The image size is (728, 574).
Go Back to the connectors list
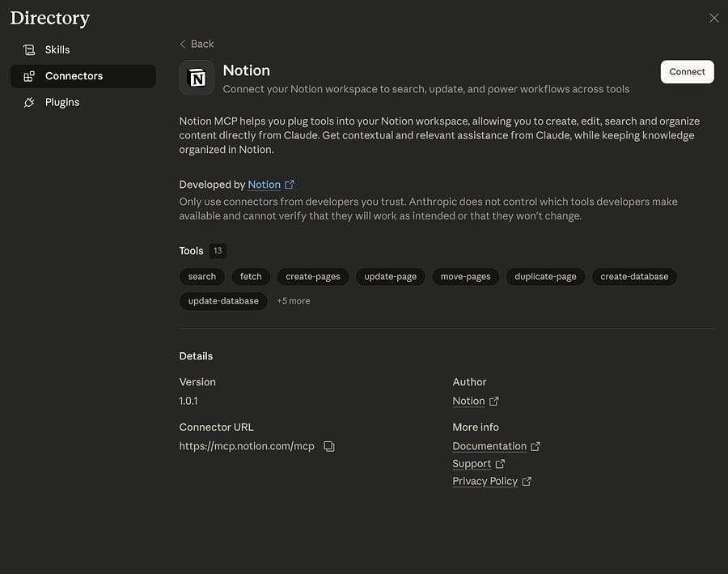click(197, 45)
